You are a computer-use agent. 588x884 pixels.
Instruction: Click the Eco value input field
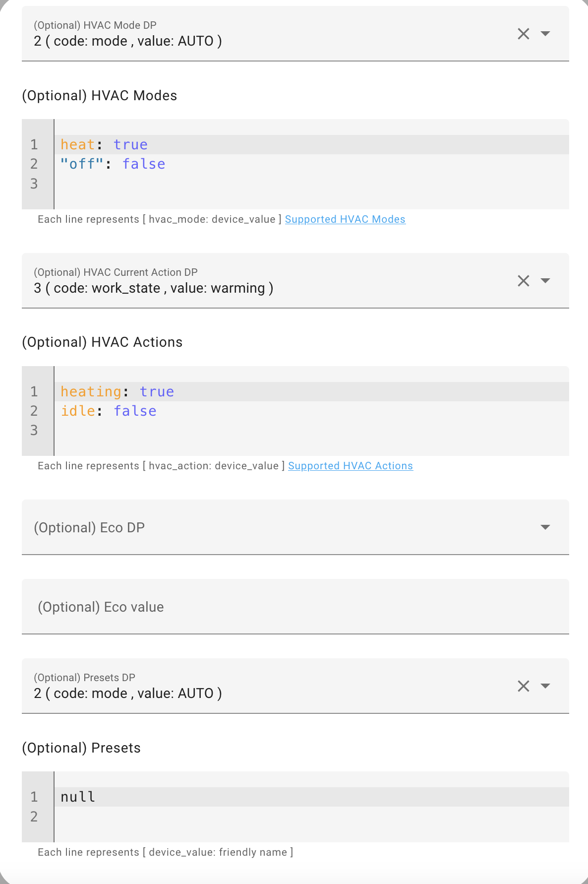point(295,607)
